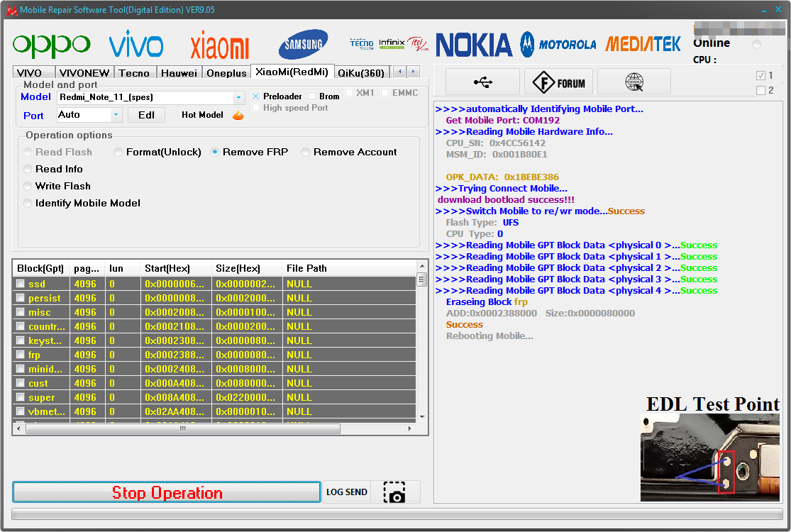The width and height of the screenshot is (791, 532).
Task: Switch to the VIVONEW tab
Action: pyautogui.click(x=84, y=72)
